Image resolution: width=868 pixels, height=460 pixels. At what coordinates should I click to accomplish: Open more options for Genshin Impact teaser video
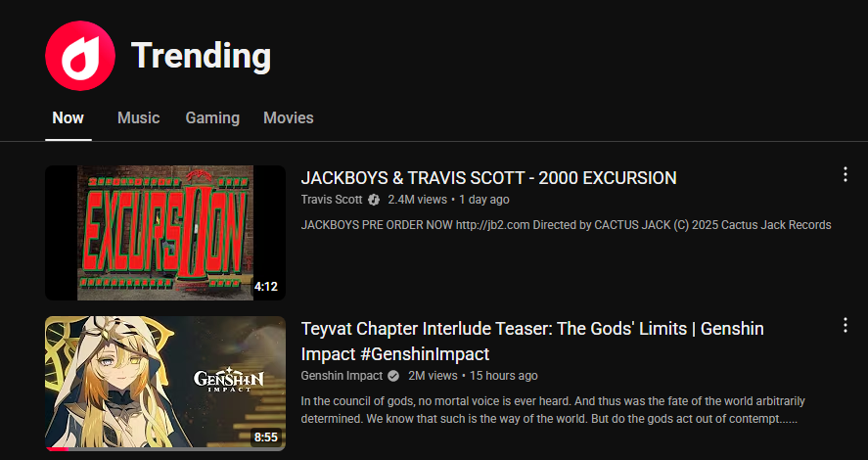[845, 325]
